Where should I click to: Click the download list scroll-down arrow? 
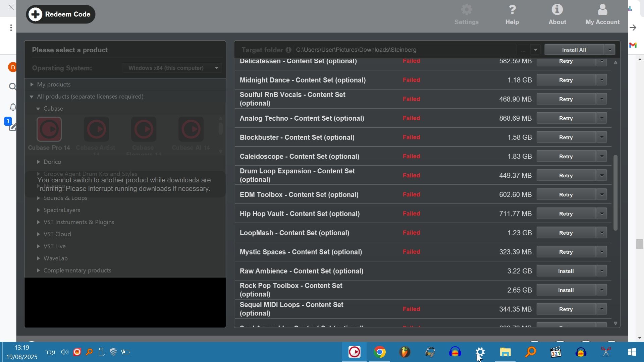pyautogui.click(x=615, y=323)
